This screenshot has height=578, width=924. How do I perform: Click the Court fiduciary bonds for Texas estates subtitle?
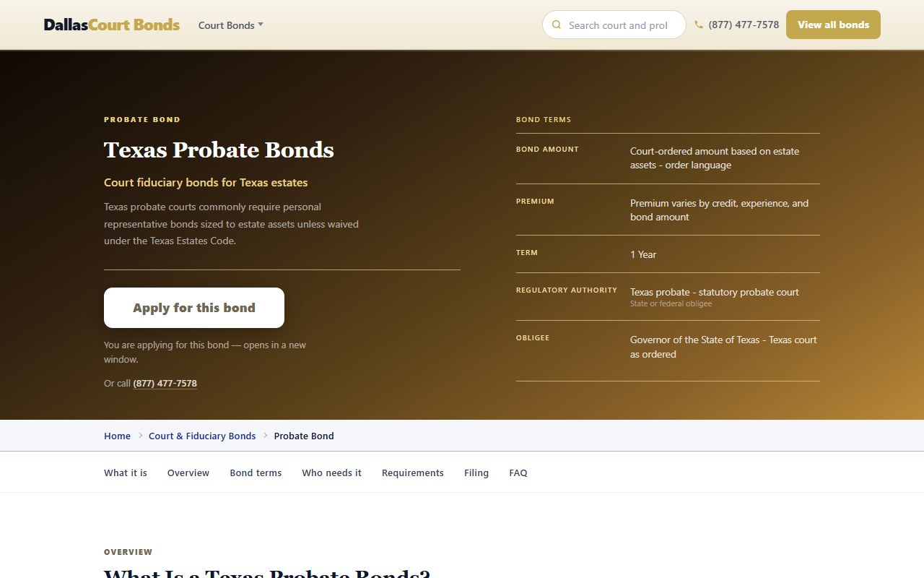coord(206,183)
